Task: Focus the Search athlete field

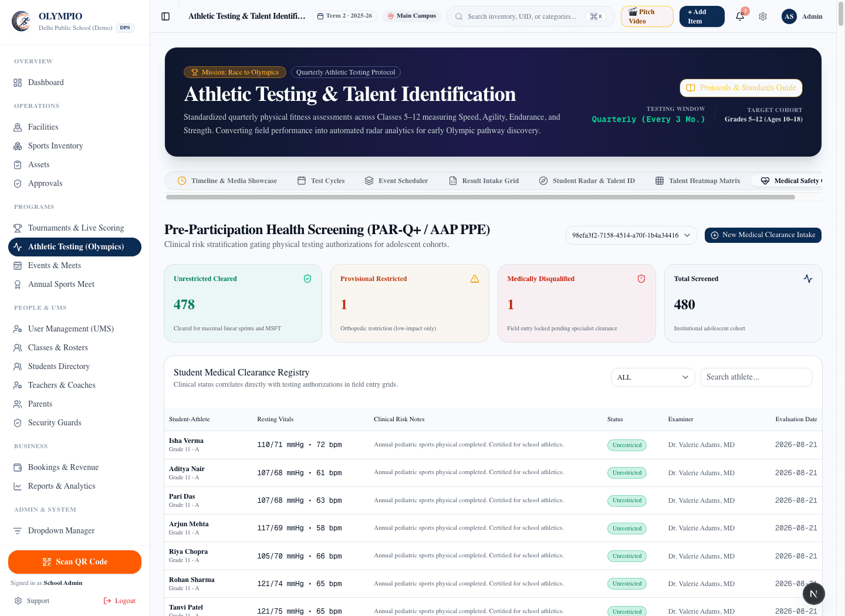Action: pyautogui.click(x=756, y=377)
